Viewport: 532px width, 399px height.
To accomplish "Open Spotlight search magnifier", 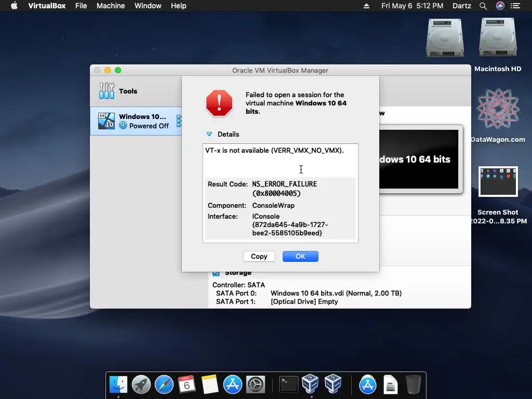I will tap(483, 6).
